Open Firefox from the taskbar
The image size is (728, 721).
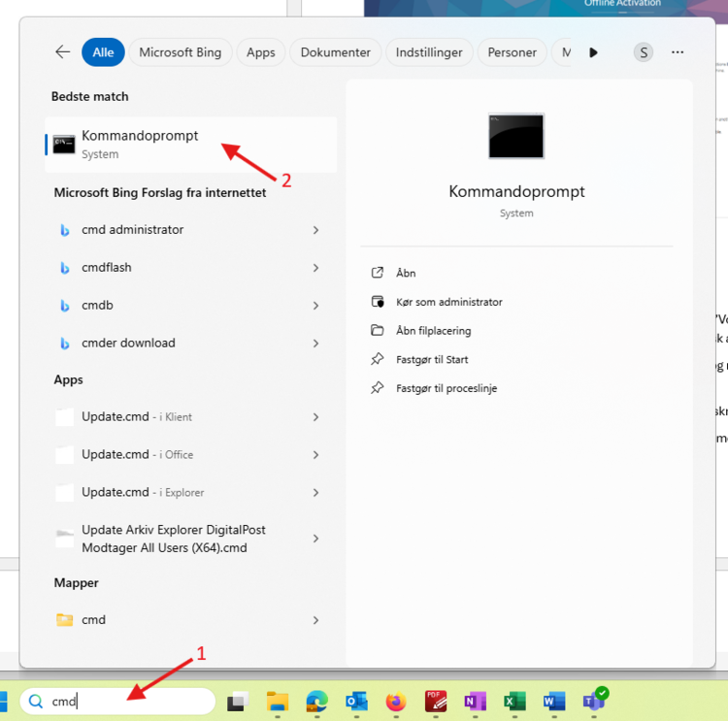click(x=395, y=702)
